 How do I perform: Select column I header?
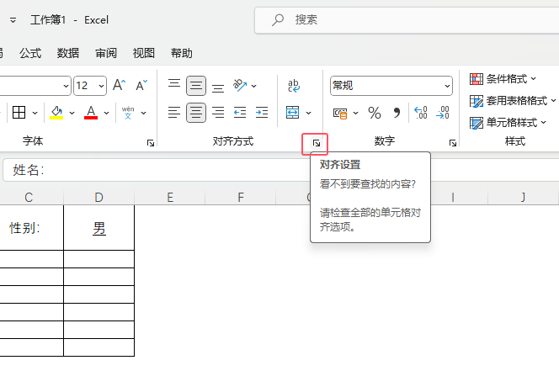click(452, 197)
